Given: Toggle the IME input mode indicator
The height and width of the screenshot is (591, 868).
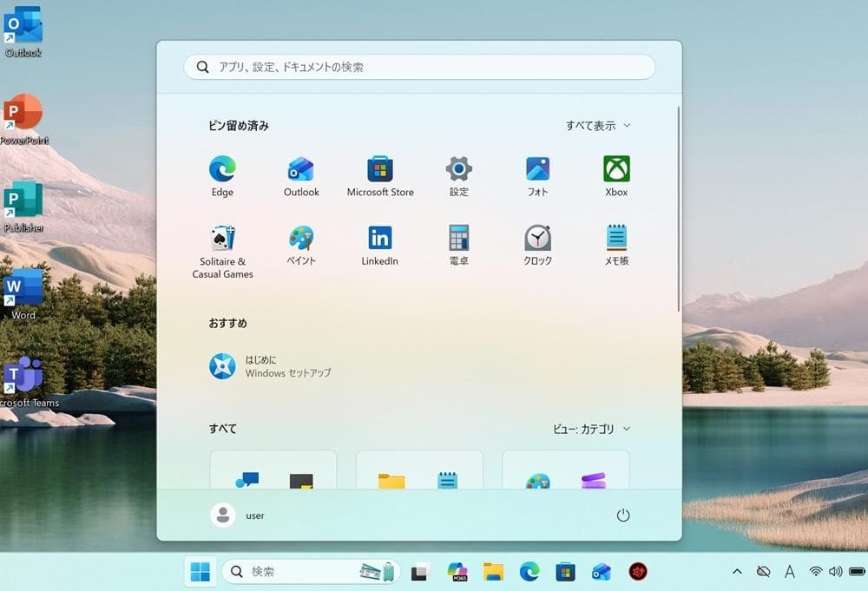Looking at the screenshot, I should coord(790,572).
